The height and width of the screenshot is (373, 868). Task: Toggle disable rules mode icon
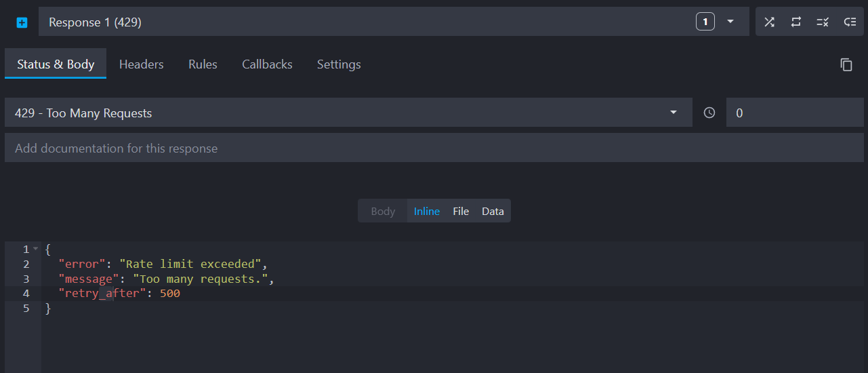coord(823,22)
